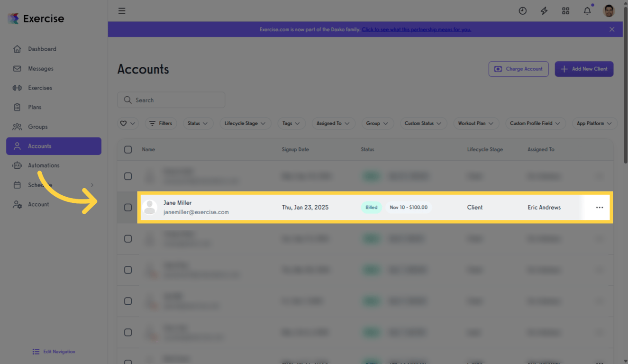Open the Messages section from the sidebar
Image resolution: width=628 pixels, height=364 pixels.
pyautogui.click(x=40, y=68)
